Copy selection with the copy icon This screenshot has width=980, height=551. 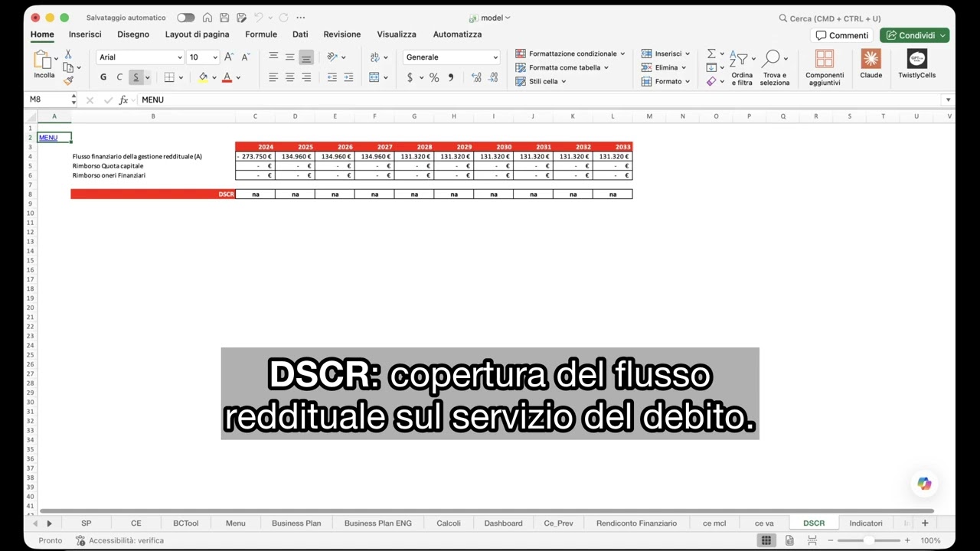point(68,67)
